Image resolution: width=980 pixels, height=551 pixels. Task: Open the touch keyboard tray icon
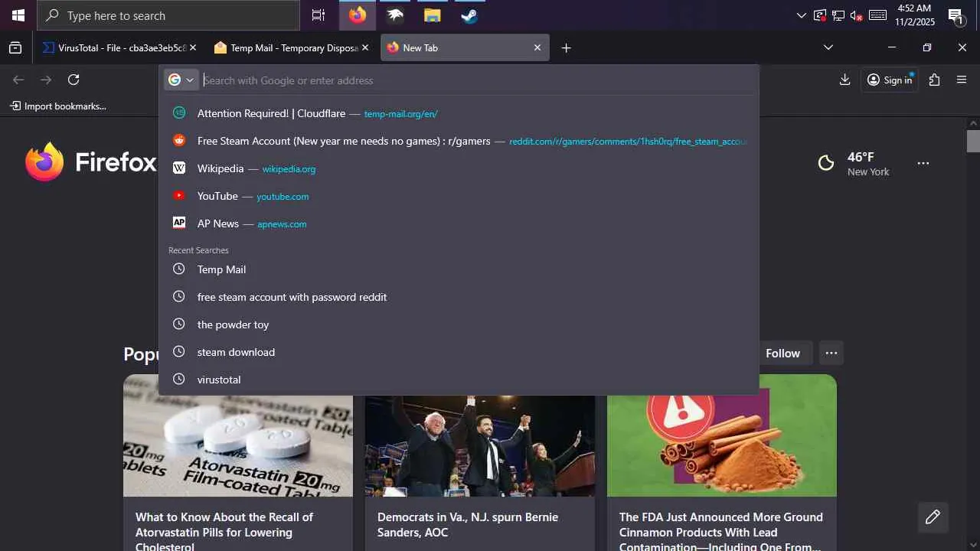pos(878,15)
